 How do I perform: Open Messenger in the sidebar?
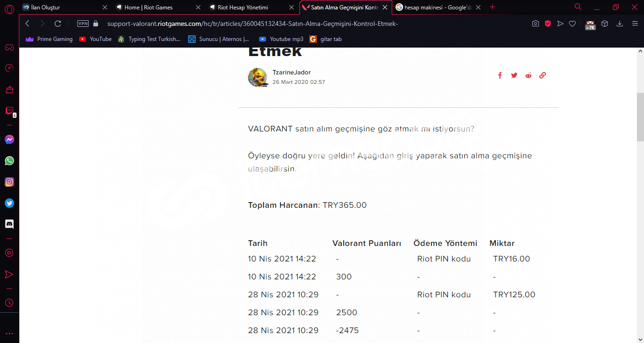9,139
